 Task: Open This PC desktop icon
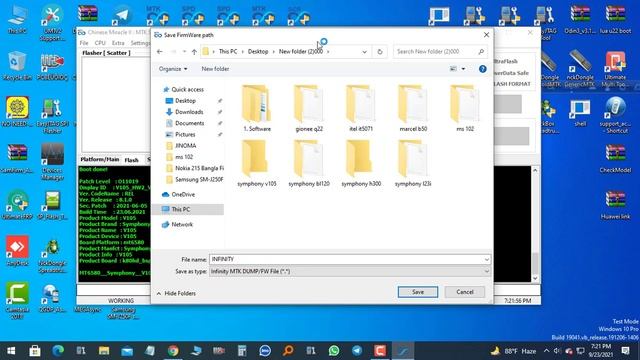pyautogui.click(x=17, y=19)
